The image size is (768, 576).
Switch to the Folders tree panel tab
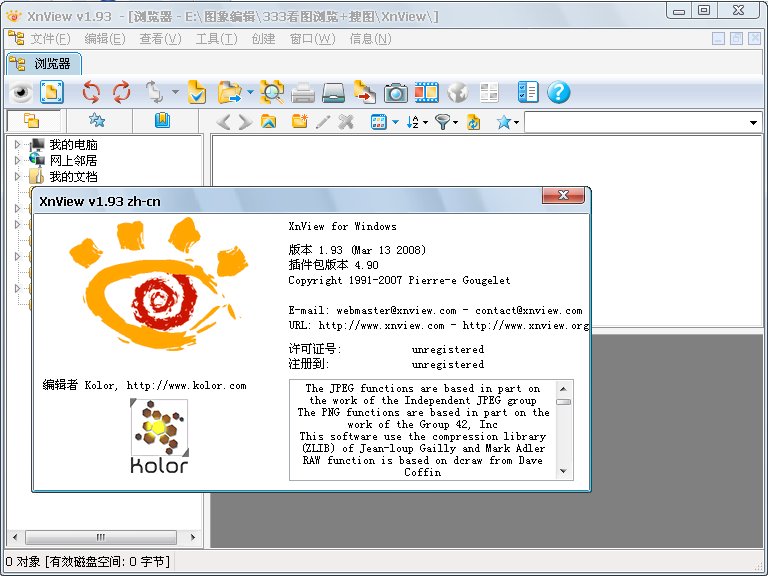32,120
